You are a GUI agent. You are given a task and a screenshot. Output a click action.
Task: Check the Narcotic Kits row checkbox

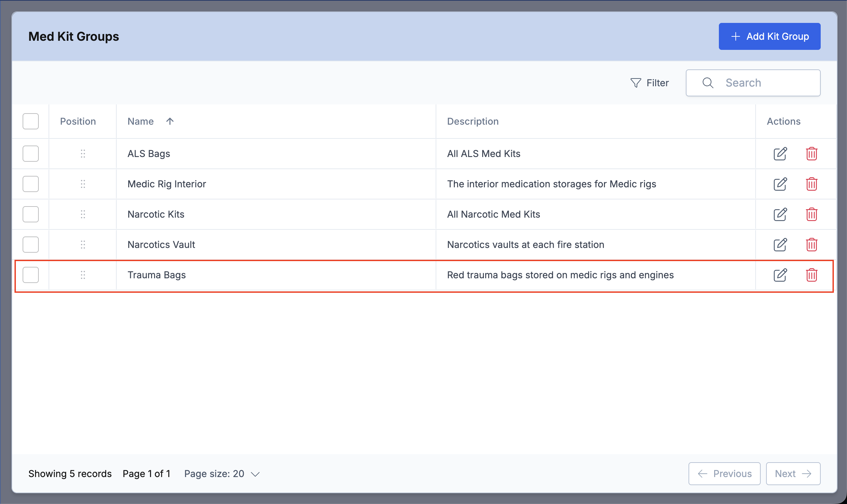(x=31, y=214)
